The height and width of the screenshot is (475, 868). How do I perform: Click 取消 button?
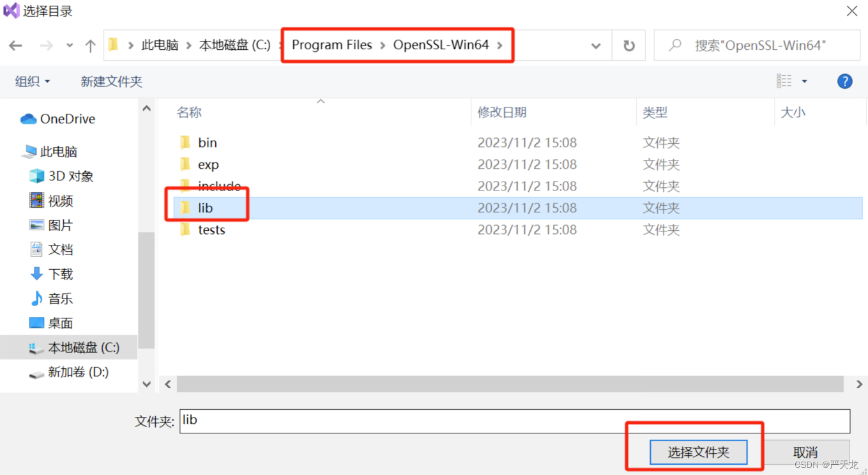805,452
